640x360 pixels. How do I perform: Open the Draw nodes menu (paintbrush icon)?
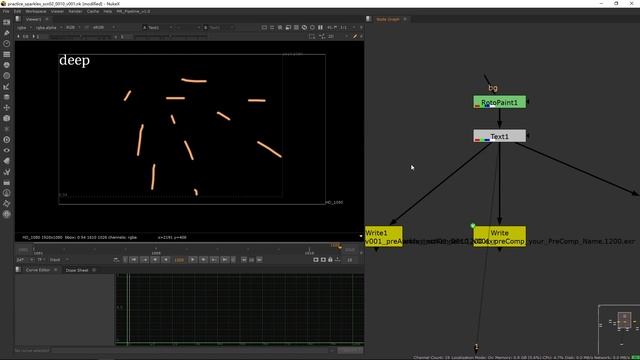pyautogui.click(x=7, y=33)
